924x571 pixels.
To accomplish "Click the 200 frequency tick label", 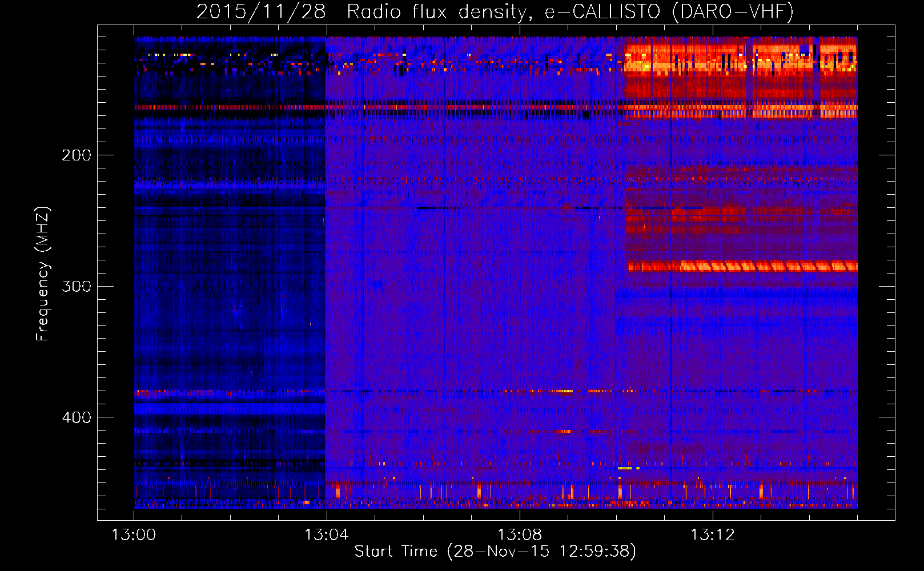I will (77, 155).
